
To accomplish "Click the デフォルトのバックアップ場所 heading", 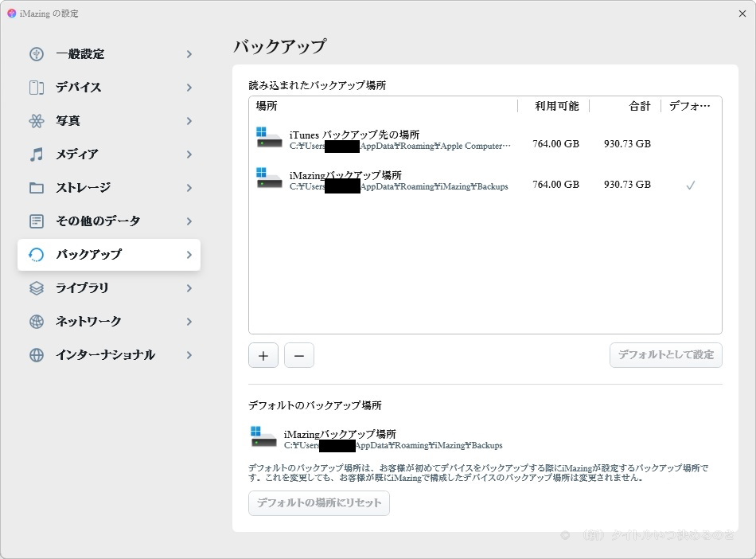I will coord(315,405).
